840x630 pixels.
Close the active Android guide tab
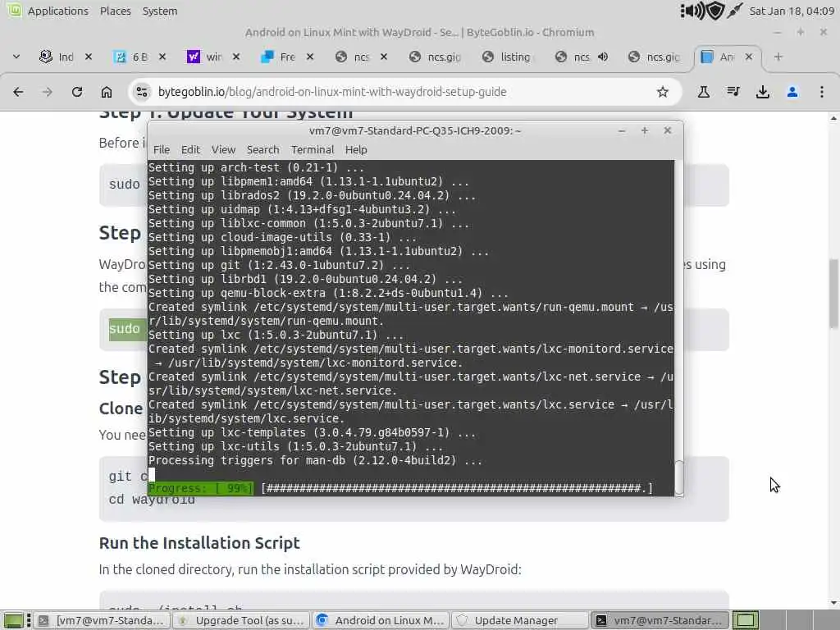(749, 57)
